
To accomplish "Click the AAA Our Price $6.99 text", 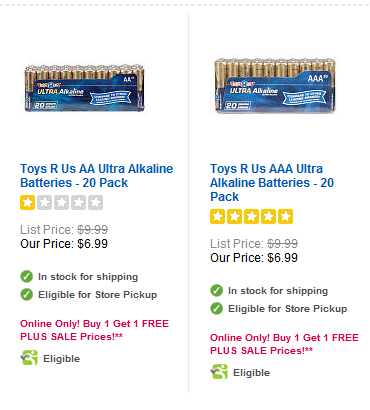I will tap(254, 258).
